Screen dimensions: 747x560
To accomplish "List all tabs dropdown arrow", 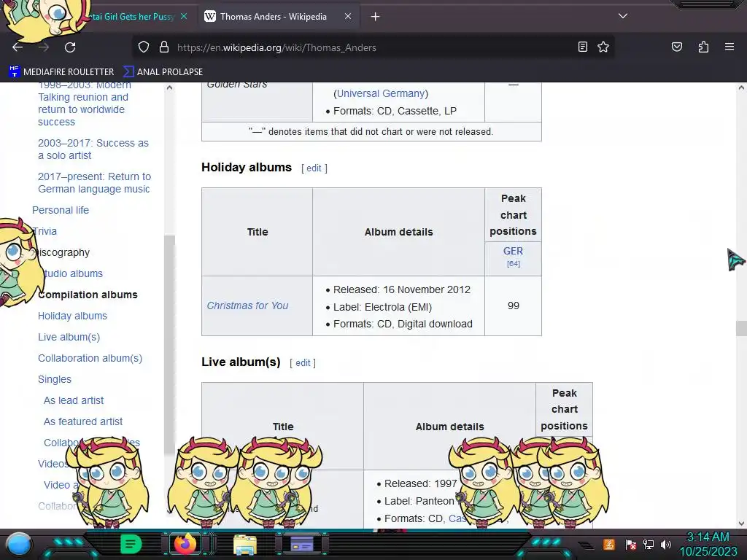I will tap(623, 16).
